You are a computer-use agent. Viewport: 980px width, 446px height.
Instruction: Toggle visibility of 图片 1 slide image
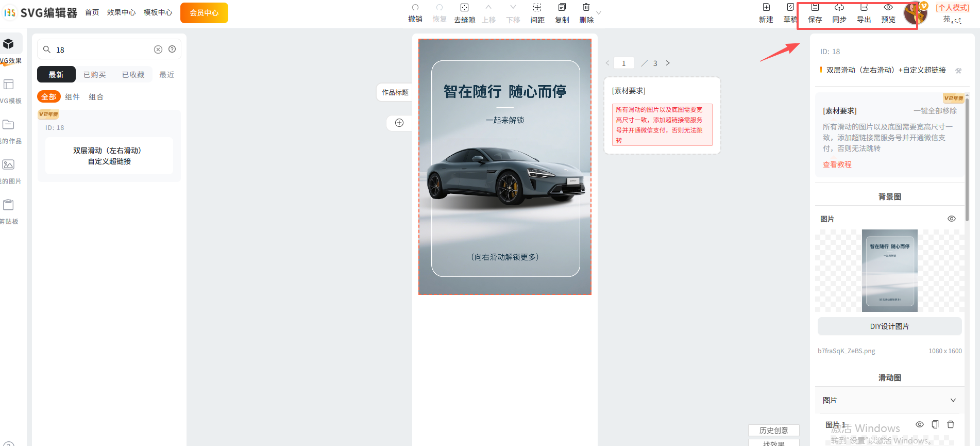(919, 424)
